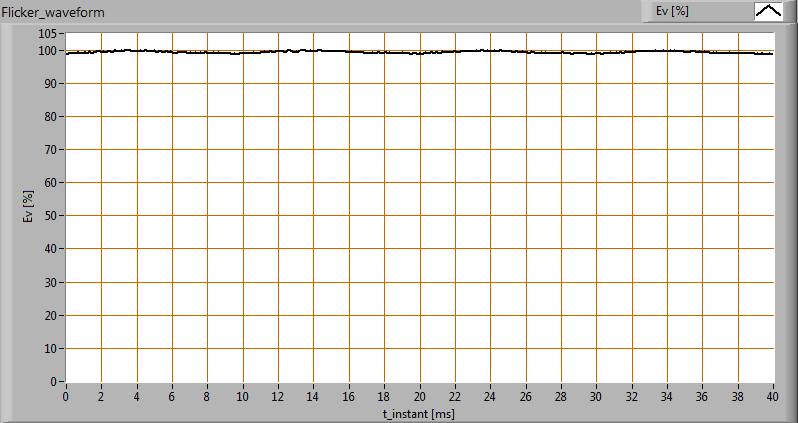Select the Ev [%] y-axis title
This screenshot has width=798, height=423.
(29, 207)
